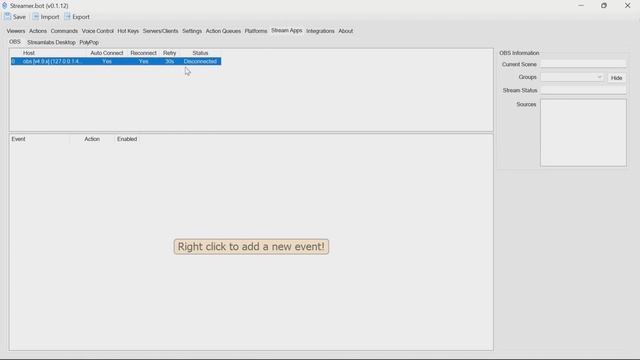Click the Status column header
640x360 pixels.
click(200, 53)
